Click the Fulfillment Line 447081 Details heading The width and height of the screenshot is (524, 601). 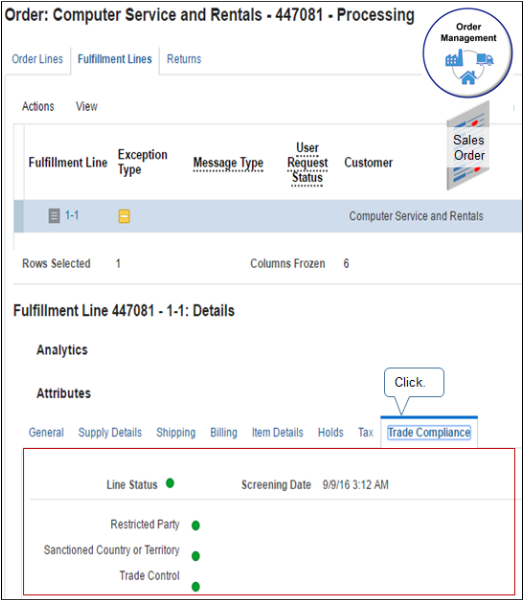click(124, 311)
